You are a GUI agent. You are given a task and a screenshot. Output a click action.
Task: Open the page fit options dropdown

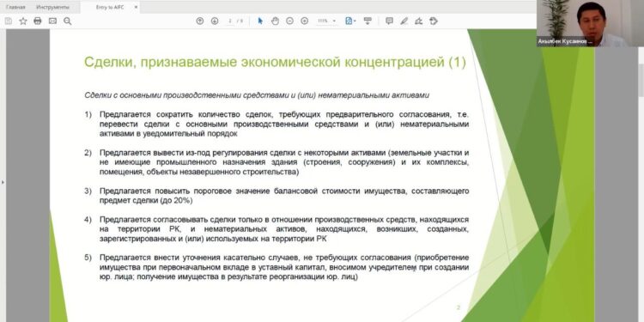point(350,21)
